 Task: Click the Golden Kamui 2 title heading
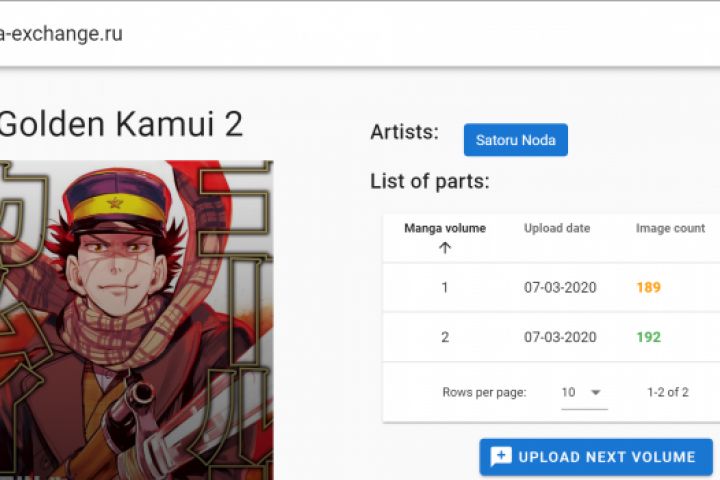coord(120,124)
